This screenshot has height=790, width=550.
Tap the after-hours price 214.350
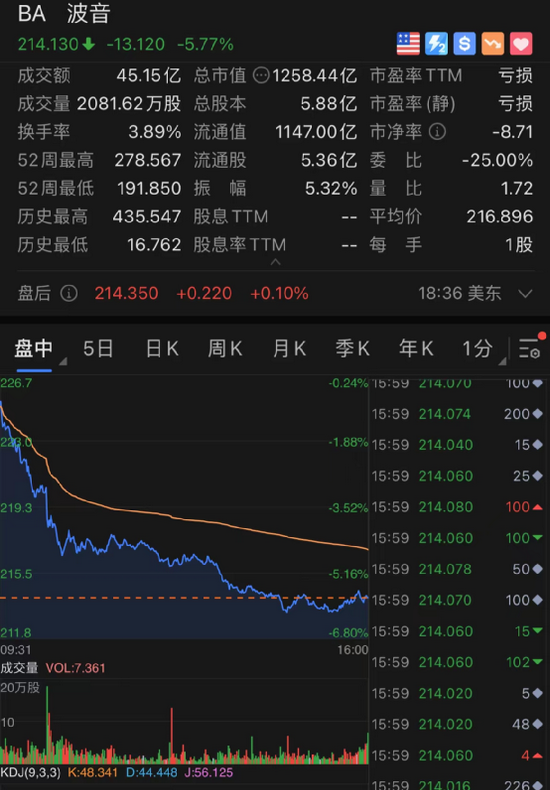pyautogui.click(x=126, y=293)
